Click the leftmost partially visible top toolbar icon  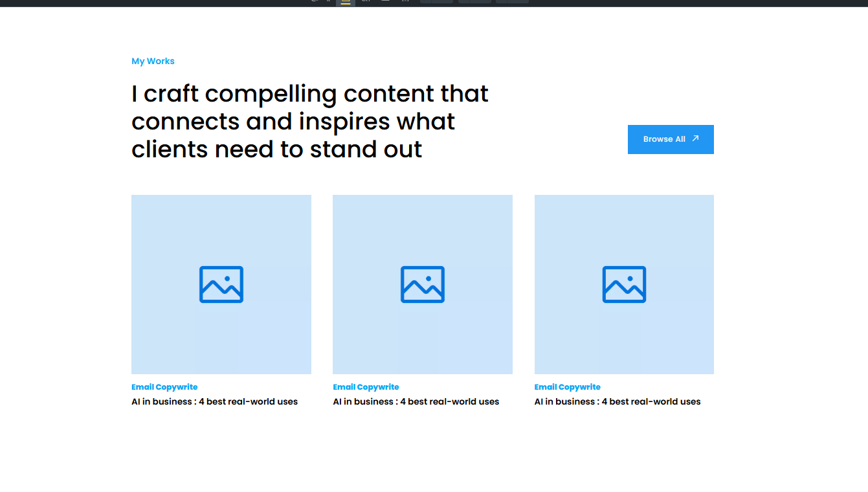click(x=314, y=2)
